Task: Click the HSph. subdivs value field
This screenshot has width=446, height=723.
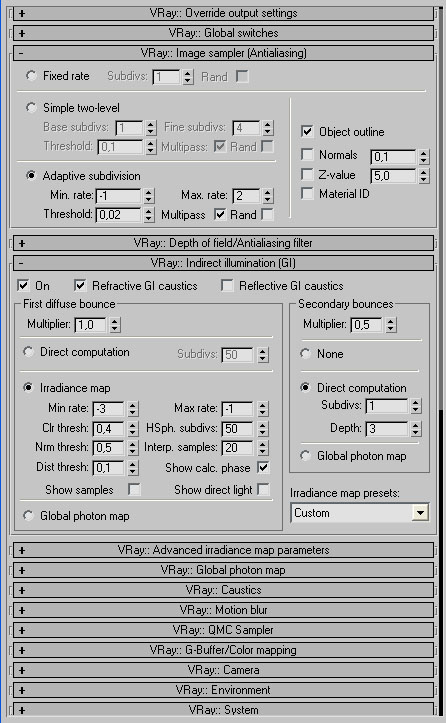Action: (x=238, y=429)
